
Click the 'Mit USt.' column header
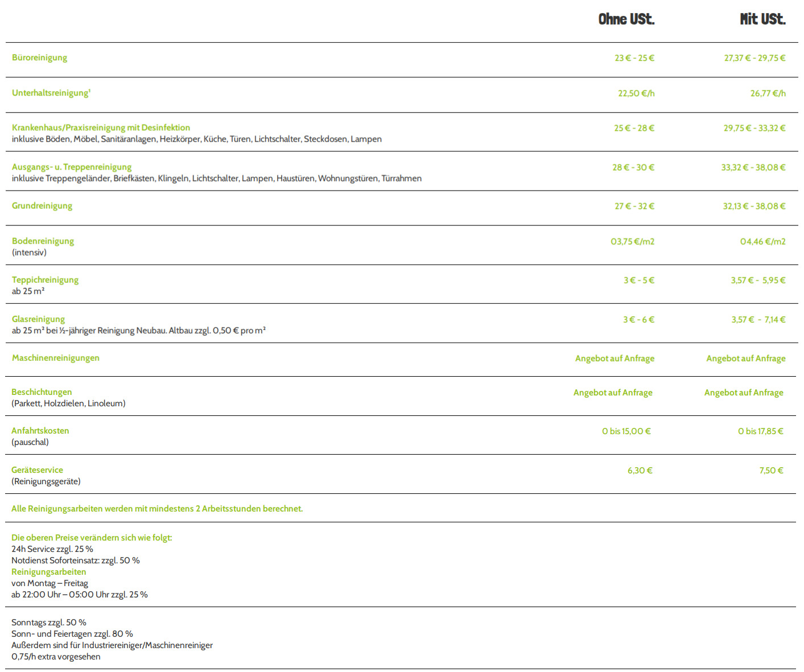click(762, 19)
